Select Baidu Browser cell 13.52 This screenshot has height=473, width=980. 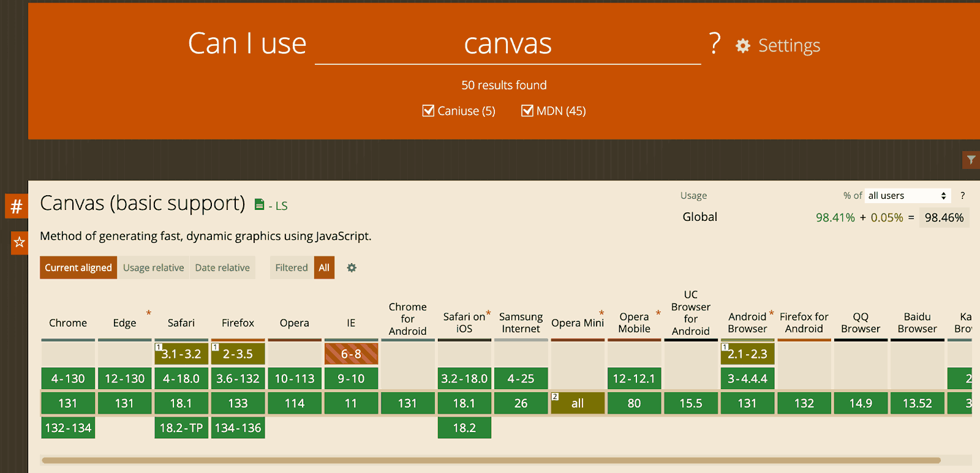917,403
